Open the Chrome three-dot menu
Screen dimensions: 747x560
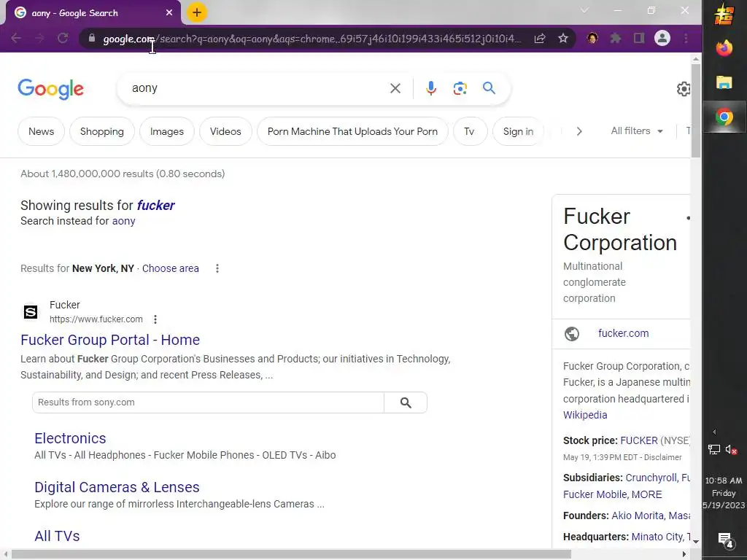tap(686, 38)
